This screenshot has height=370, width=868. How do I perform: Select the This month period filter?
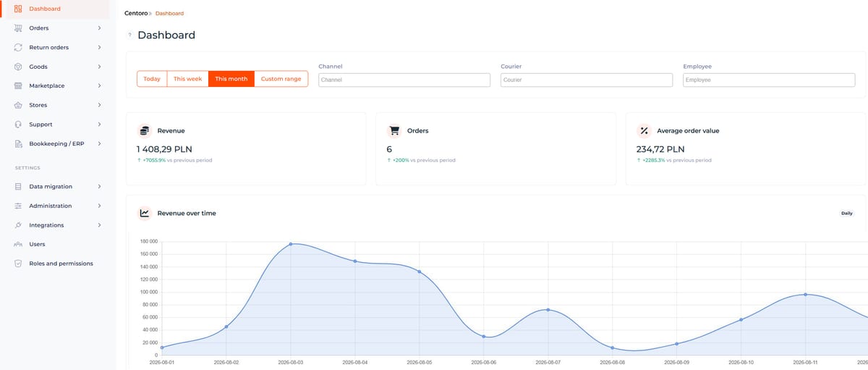pos(231,79)
